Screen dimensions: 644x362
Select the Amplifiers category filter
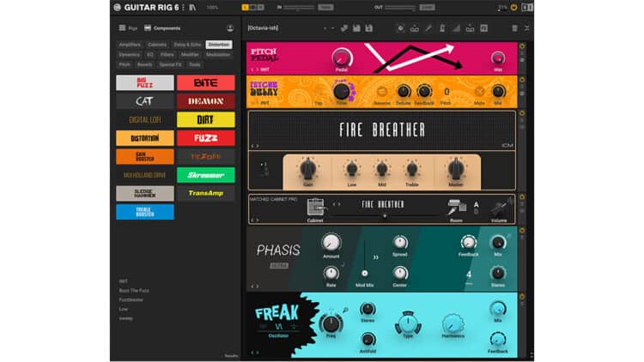tap(130, 45)
